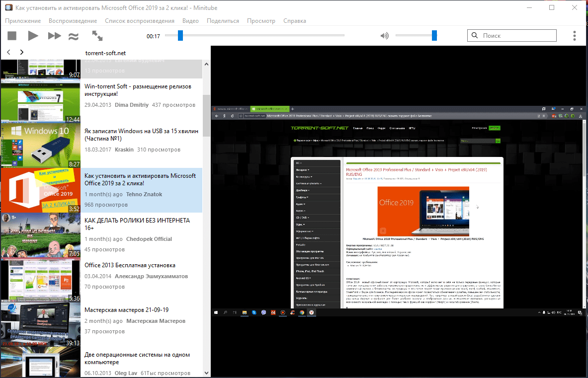
Task: Select the Office 2019 video thumbnail
Action: 40,190
